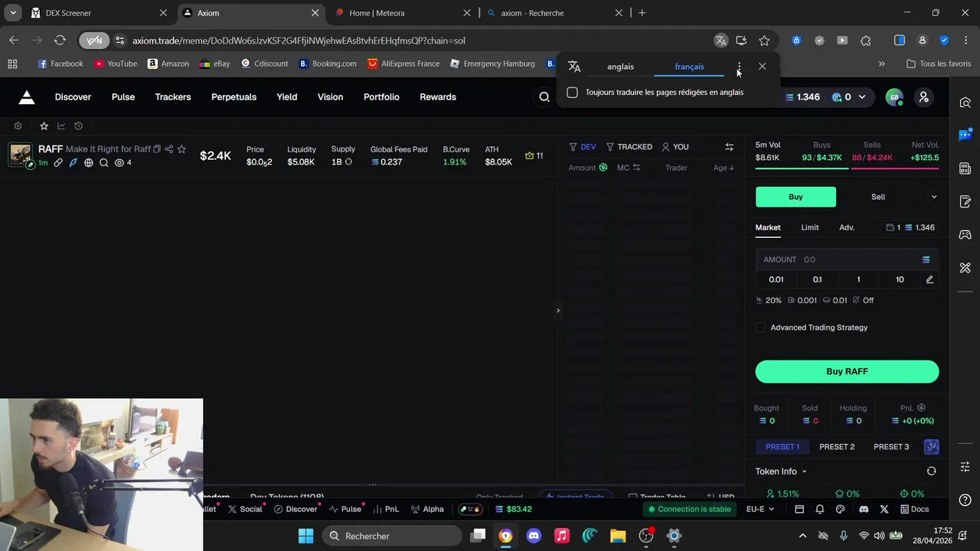This screenshot has width=980, height=551.
Task: Open the balance dropdown chevron in header
Action: click(861, 97)
